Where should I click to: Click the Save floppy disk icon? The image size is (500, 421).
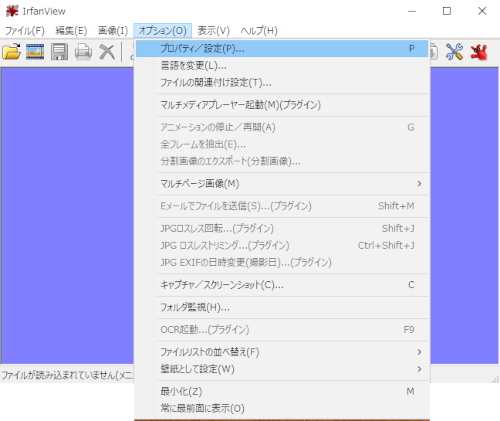click(59, 52)
